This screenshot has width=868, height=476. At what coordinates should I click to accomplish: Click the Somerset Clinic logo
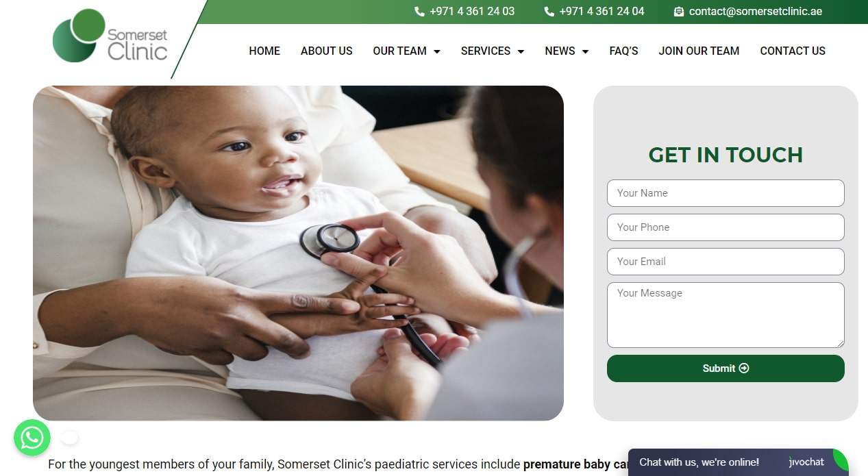pyautogui.click(x=110, y=36)
